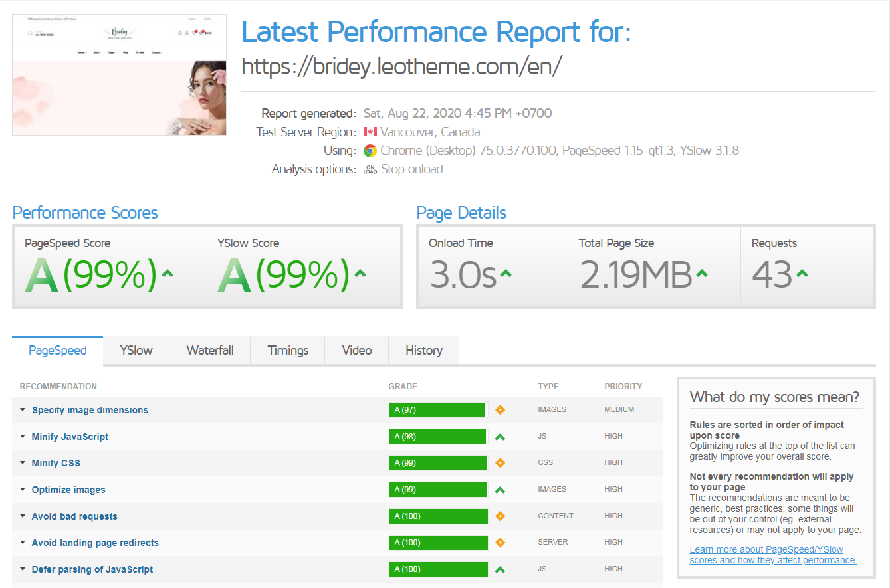
Task: Click the green arrow beside Onload Time
Action: (506, 273)
